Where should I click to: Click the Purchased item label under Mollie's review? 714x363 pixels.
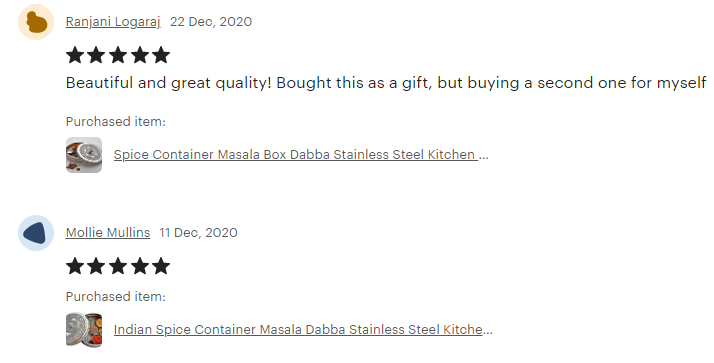coord(116,297)
